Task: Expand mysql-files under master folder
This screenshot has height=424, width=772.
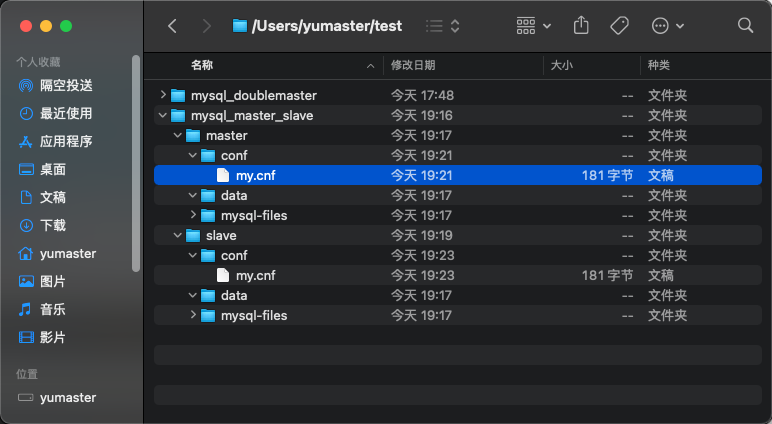Action: pos(194,216)
